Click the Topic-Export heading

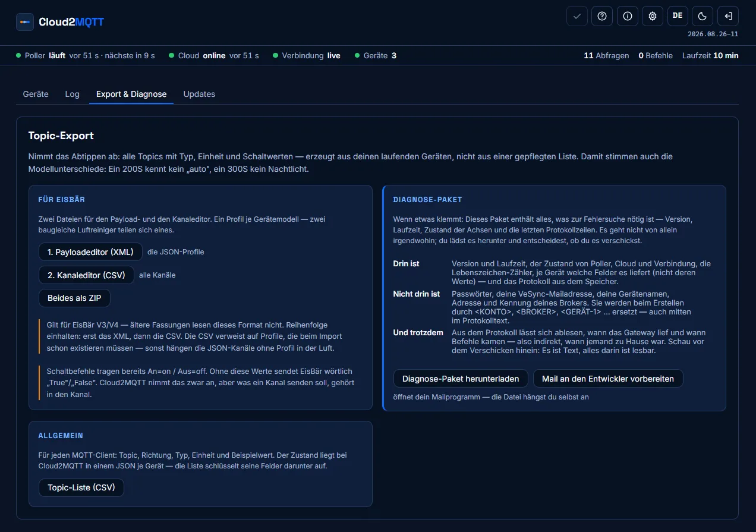[61, 136]
